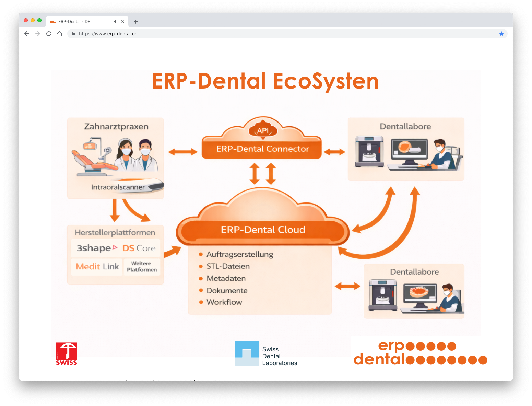
Task: Expand the Weitere Platformen option
Action: pyautogui.click(x=142, y=266)
